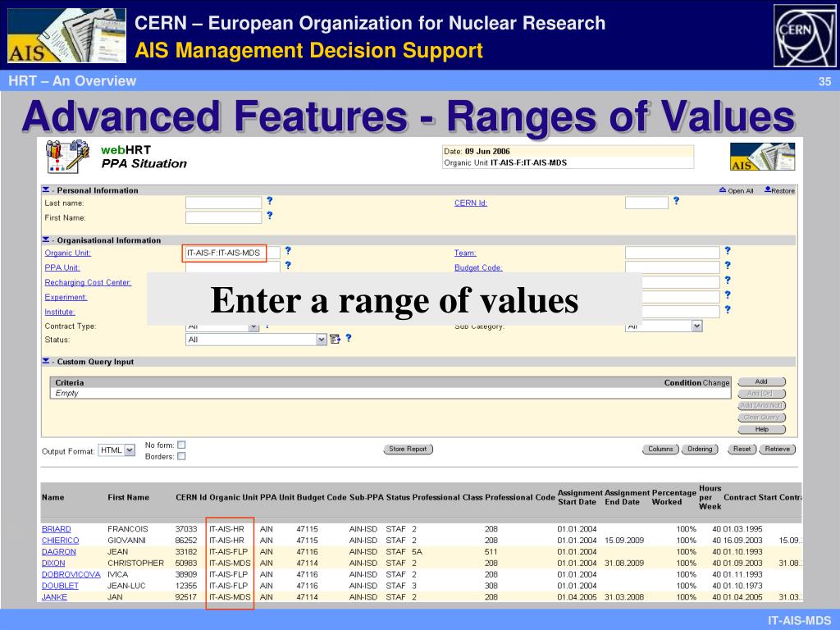Open the DAGRON person record link
The height and width of the screenshot is (630, 840).
[x=59, y=552]
